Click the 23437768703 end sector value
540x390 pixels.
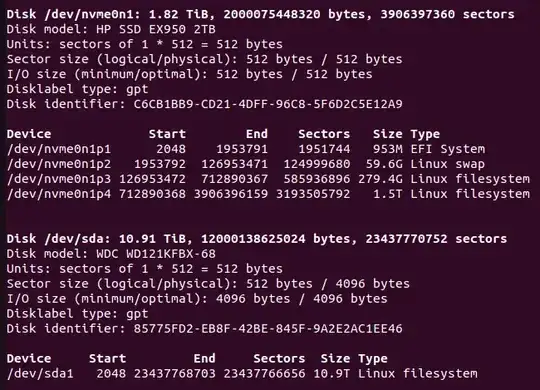coord(175,374)
